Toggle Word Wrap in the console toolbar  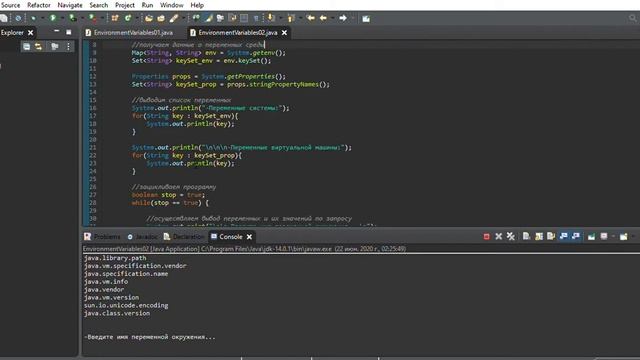coord(551,237)
